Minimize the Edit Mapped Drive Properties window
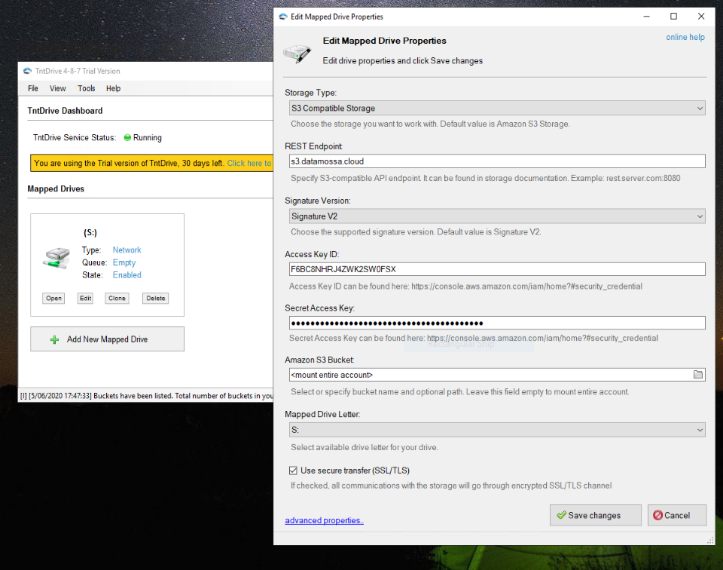 point(646,17)
